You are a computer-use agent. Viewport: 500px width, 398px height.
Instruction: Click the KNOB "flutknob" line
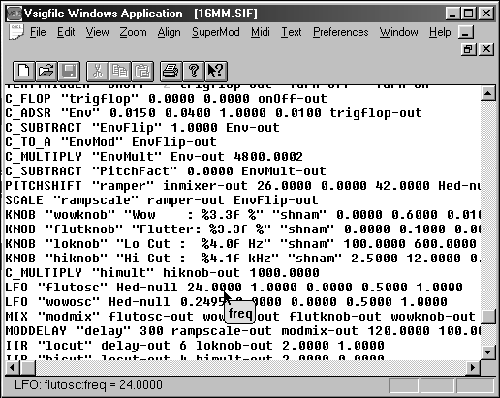click(x=243, y=229)
